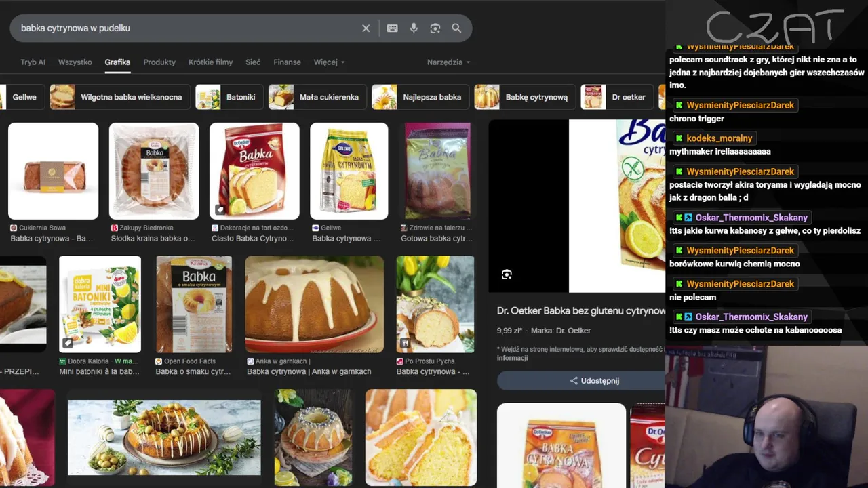This screenshot has width=868, height=488.
Task: Click 'Marka: Dr. Oetker' text
Action: coord(561,331)
